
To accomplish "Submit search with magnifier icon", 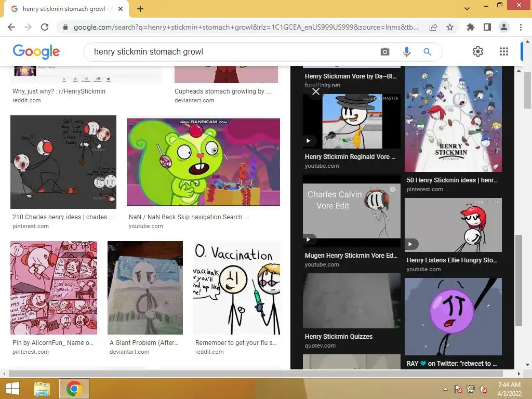I will click(427, 51).
